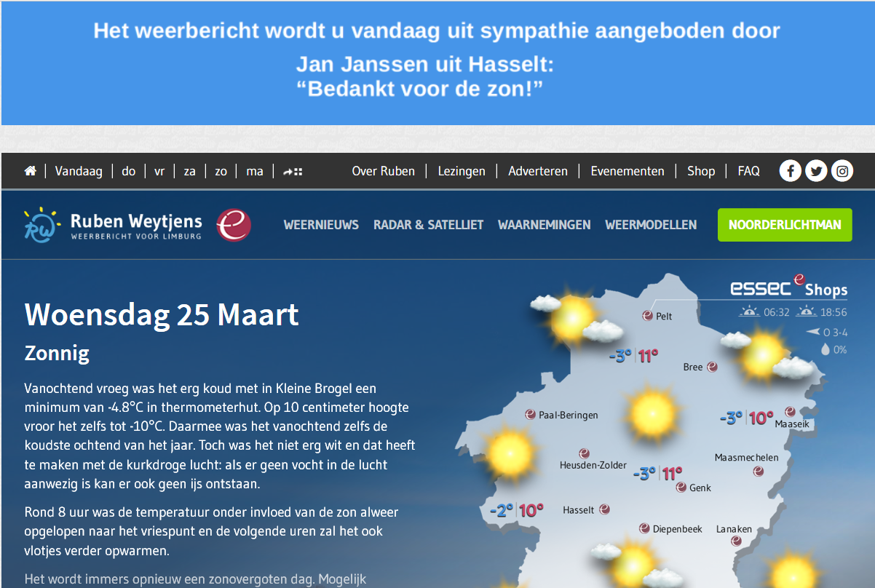Click the -2° | 10° temperature near Hasselt

[517, 511]
